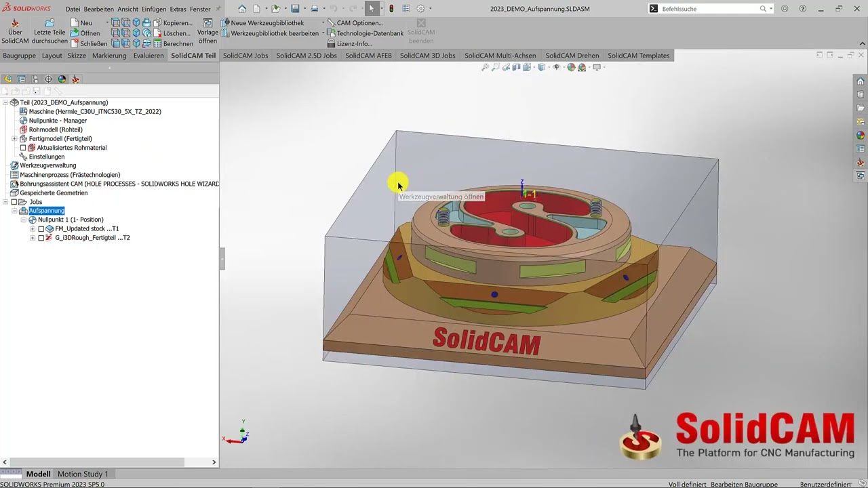Open Neu dropdown arrow
Viewport: 868px width, 488px height.
point(107,22)
